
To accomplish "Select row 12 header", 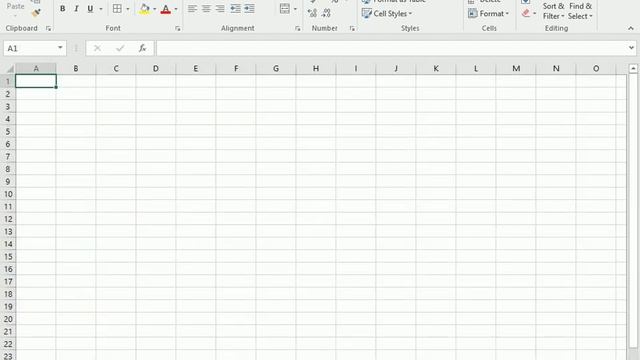I will click(x=8, y=219).
